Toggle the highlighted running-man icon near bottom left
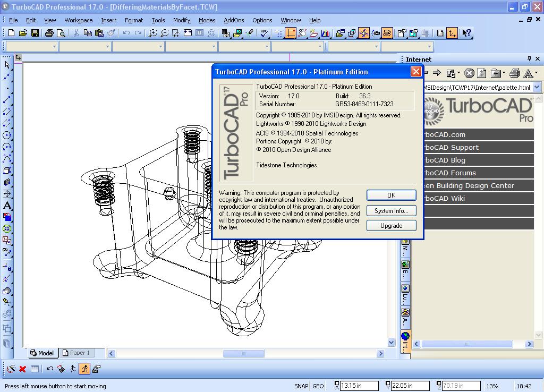Screen dimensions: 544x392 [86, 369]
